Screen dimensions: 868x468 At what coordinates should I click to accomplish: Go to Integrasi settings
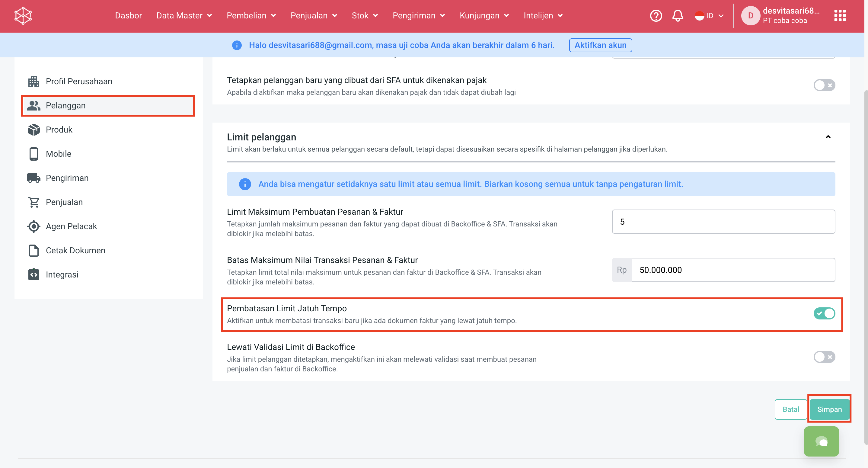(62, 274)
